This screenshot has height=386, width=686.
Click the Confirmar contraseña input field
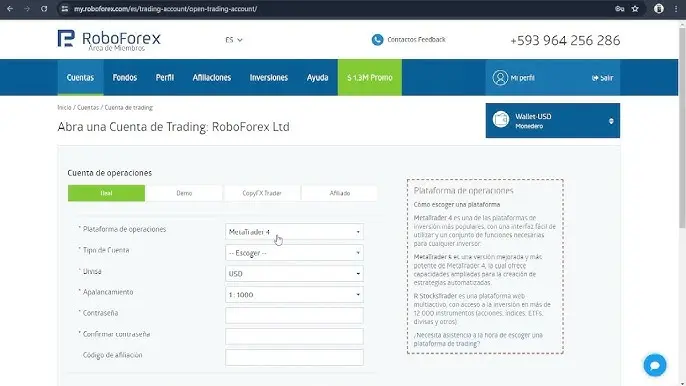coord(294,336)
